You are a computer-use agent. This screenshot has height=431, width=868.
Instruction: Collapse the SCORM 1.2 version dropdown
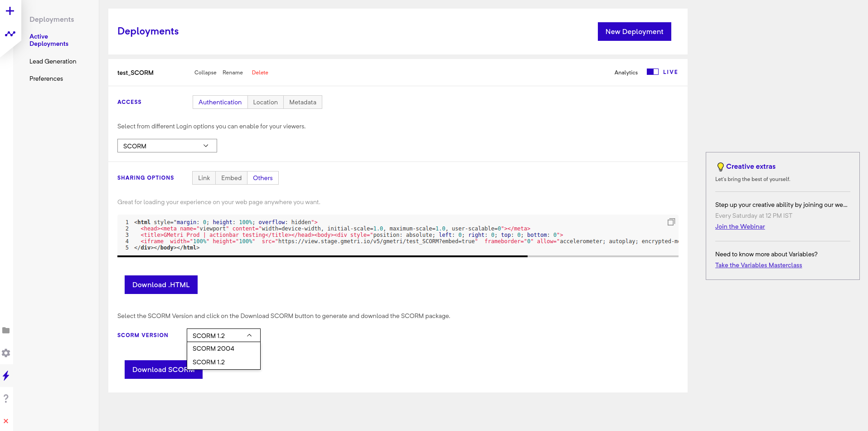tap(223, 335)
